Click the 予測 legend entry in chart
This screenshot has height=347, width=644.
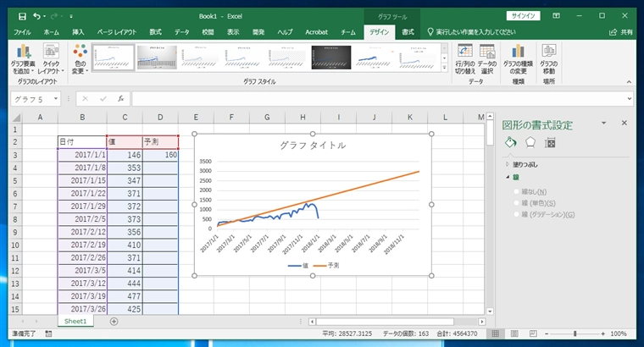click(326, 266)
